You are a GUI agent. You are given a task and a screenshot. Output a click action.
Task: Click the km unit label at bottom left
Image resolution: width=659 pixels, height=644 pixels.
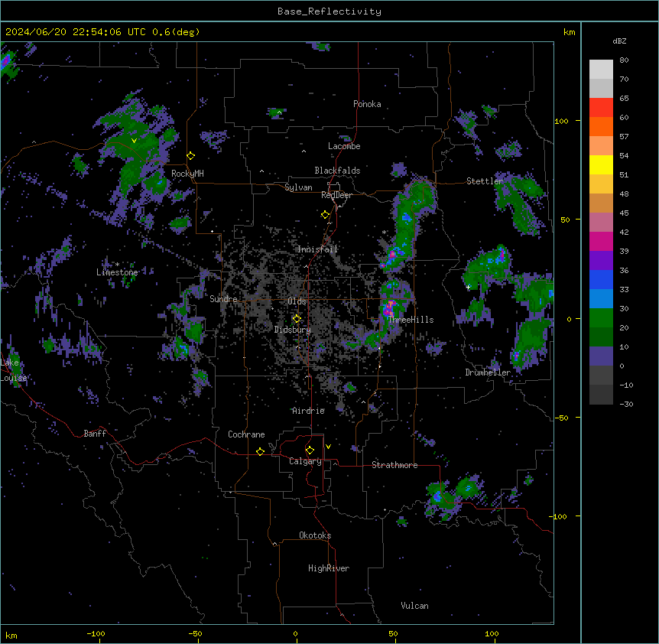click(x=11, y=636)
